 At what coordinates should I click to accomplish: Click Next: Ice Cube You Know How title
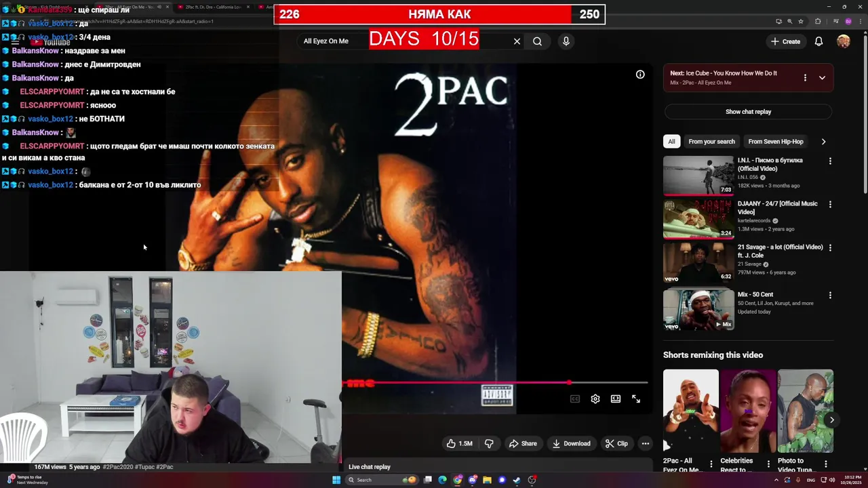click(x=724, y=73)
